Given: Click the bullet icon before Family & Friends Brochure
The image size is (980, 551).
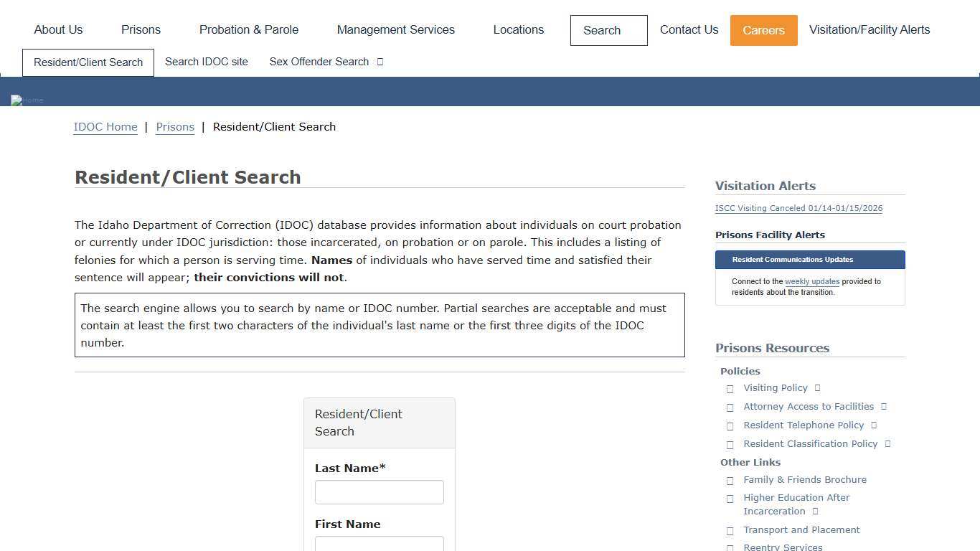Looking at the screenshot, I should point(730,480).
